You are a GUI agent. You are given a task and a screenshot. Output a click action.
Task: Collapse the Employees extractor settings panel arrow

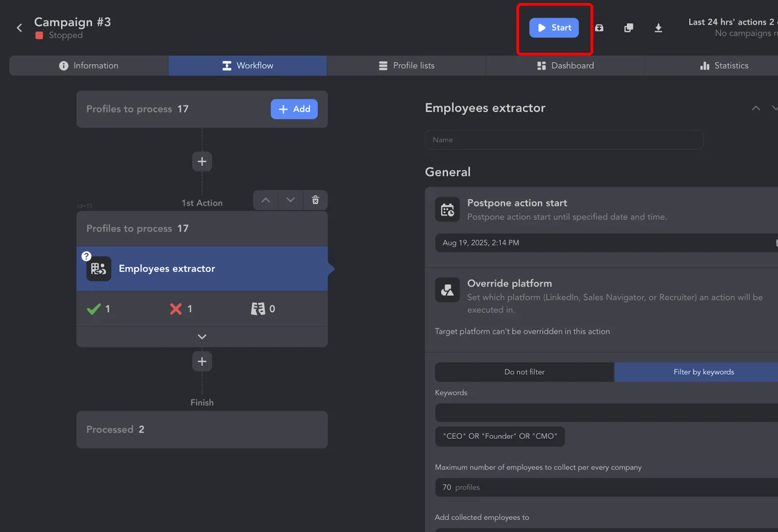click(756, 108)
